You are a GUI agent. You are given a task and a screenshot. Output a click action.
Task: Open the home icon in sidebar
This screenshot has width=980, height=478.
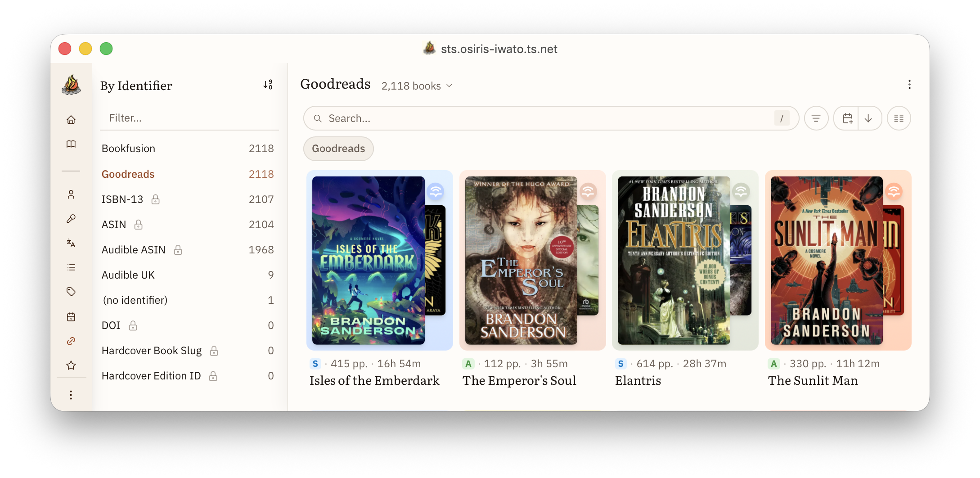click(x=71, y=120)
